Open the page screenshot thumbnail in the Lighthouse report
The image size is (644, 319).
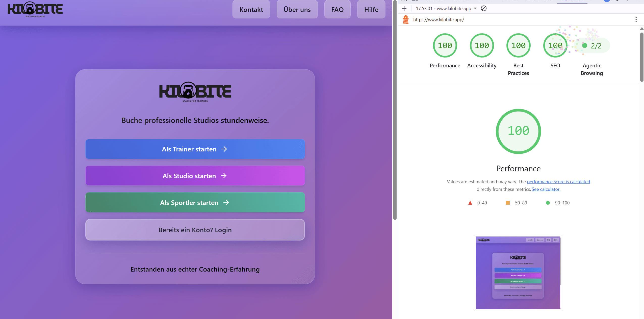[x=519, y=273]
